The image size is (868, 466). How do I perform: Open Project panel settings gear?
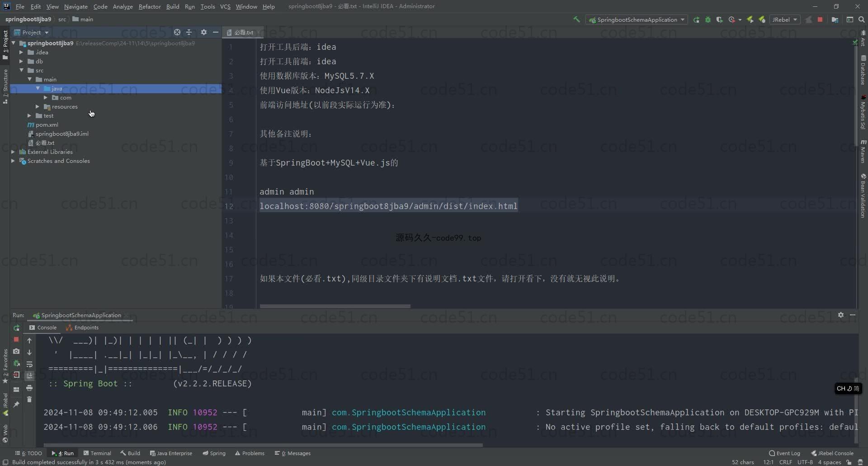click(204, 32)
